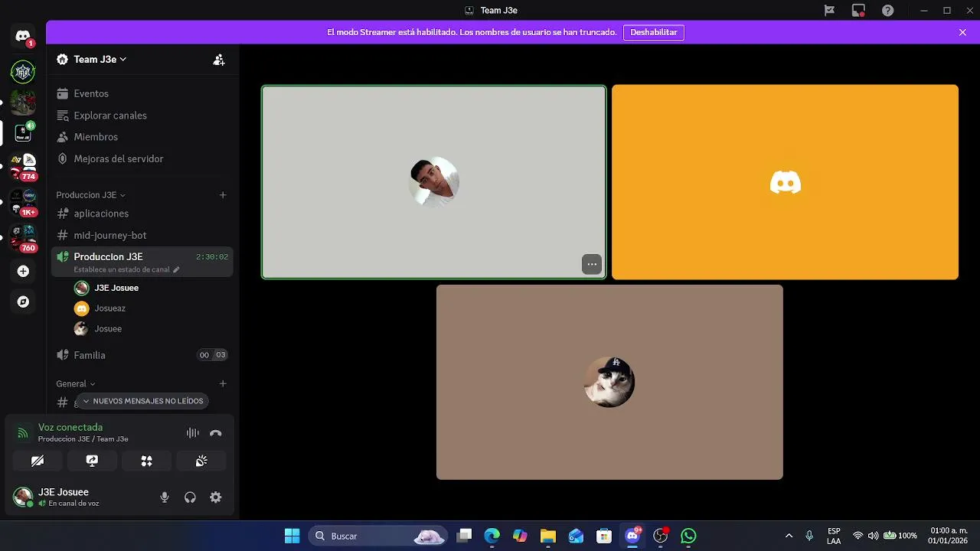Screen dimensions: 980x551
Task: Open server folder with 760 badge
Action: tap(23, 238)
